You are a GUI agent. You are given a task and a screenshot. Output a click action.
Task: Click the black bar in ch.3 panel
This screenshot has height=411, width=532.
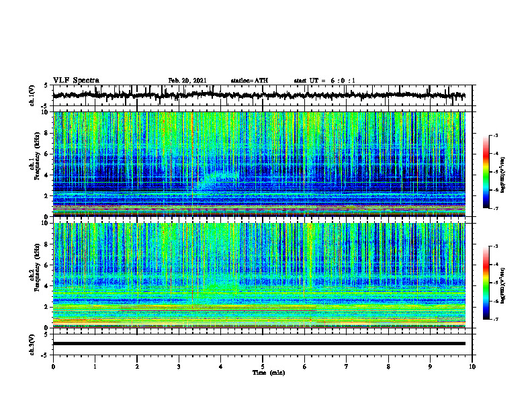[x=259, y=344]
